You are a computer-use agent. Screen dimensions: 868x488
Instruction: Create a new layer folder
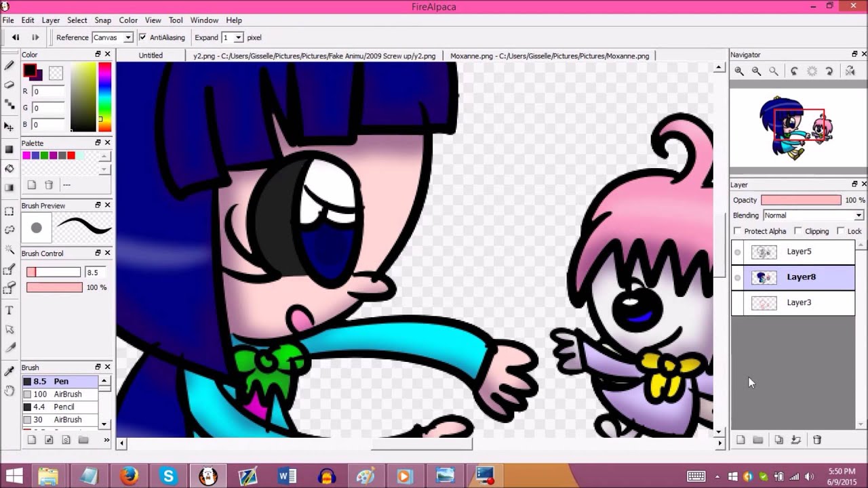click(x=758, y=440)
